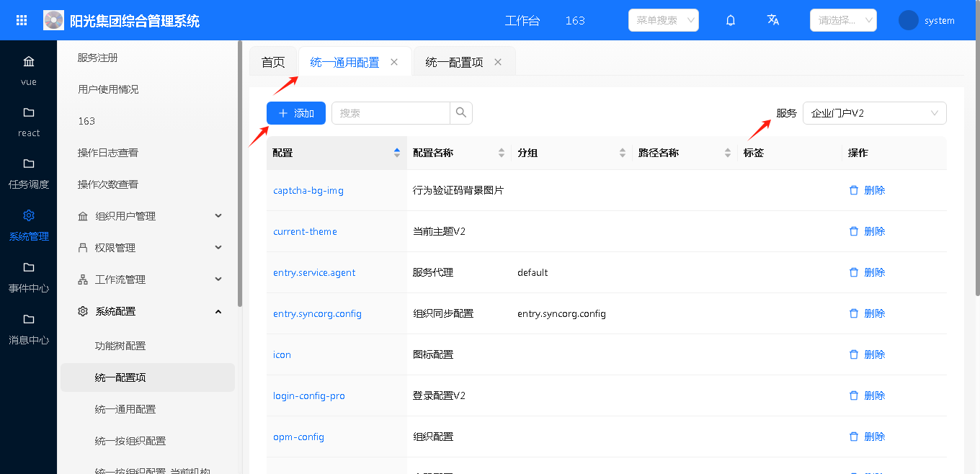Open the notification bell
This screenshot has width=980, height=474.
[731, 20]
